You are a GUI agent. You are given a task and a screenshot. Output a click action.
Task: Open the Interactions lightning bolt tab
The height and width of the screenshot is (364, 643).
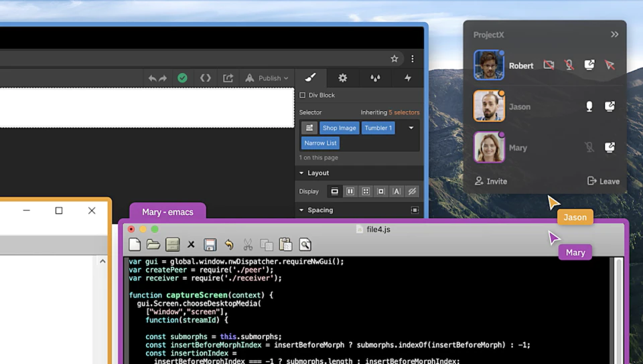[408, 78]
